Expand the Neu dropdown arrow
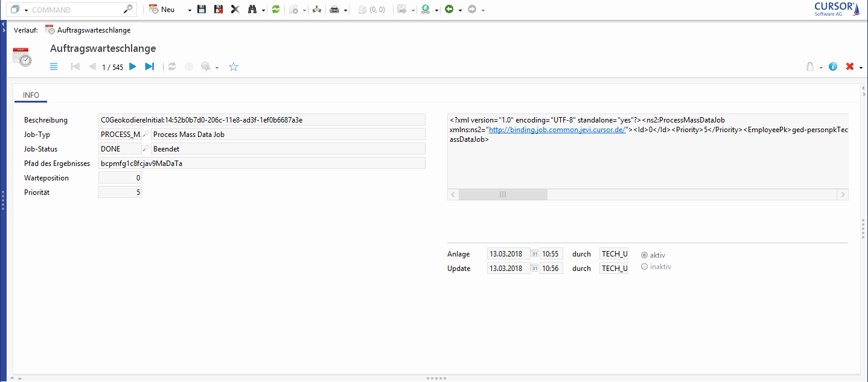 [x=189, y=10]
